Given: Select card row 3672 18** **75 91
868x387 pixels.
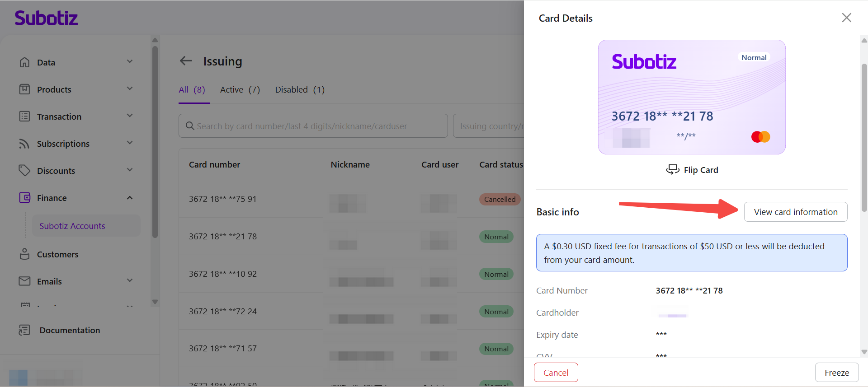Looking at the screenshot, I should 351,199.
